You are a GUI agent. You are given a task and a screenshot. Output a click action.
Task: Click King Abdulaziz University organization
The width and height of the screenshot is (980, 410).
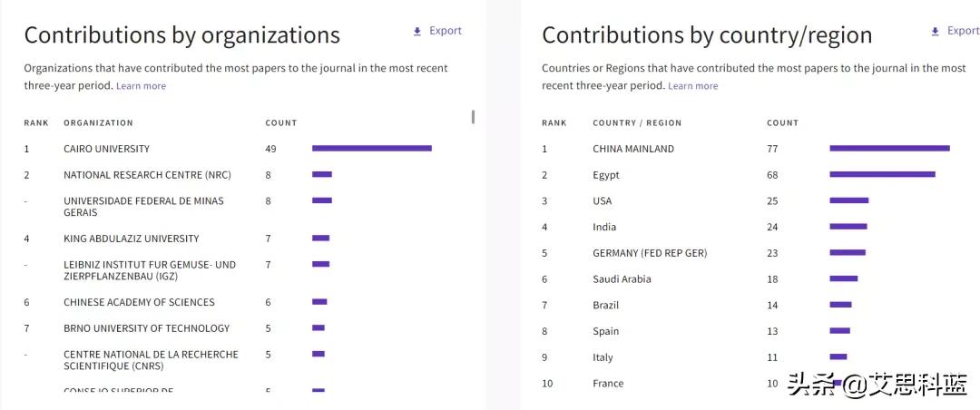click(x=131, y=239)
